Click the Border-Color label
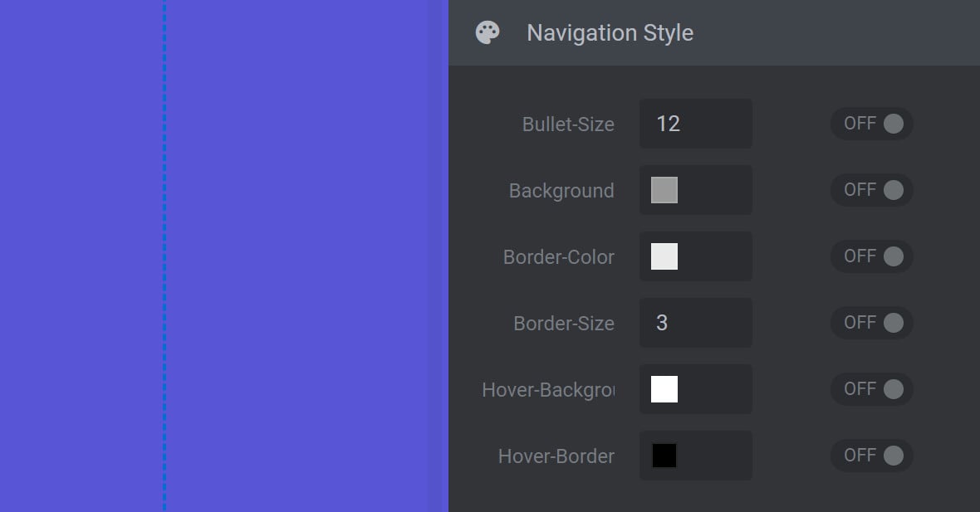 pos(559,256)
